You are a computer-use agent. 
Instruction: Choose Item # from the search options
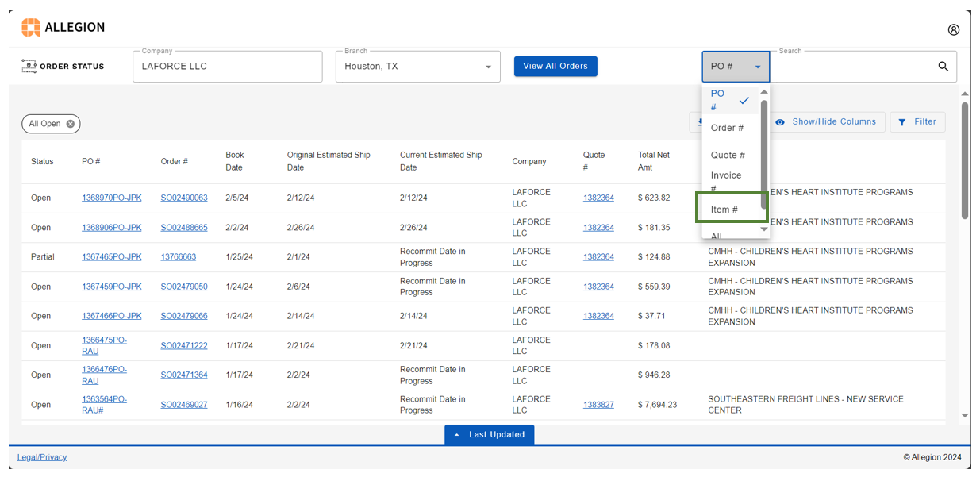730,210
